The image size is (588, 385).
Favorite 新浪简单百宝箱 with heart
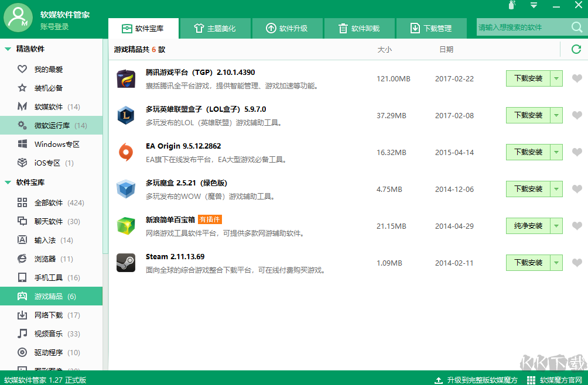pos(577,226)
